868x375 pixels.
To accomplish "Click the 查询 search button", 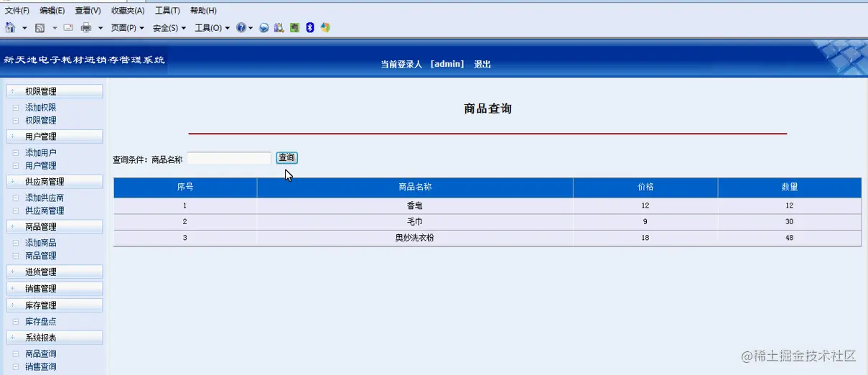I will point(286,158).
